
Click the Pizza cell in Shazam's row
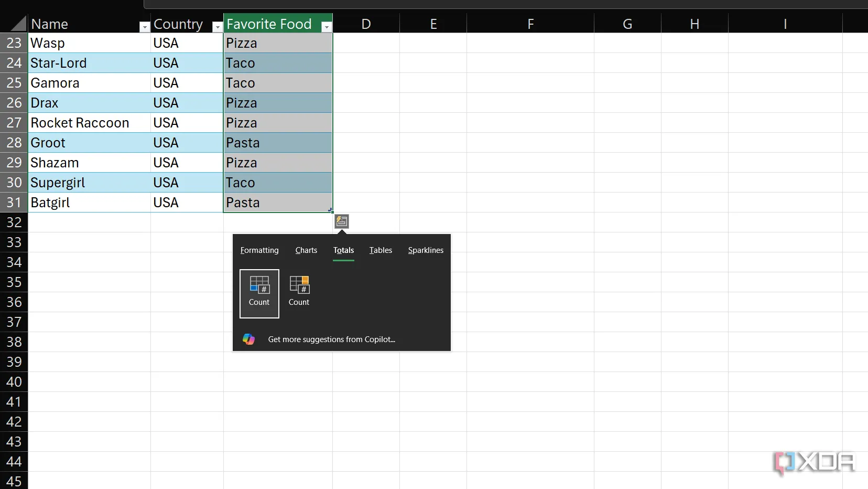pos(278,163)
